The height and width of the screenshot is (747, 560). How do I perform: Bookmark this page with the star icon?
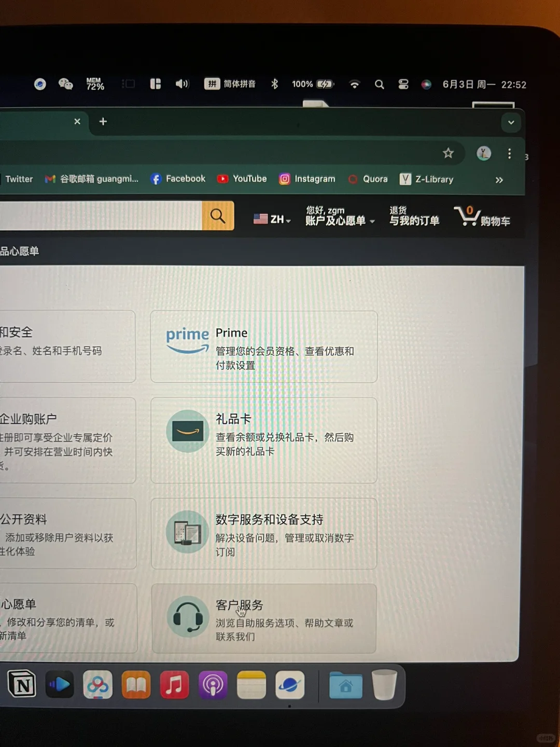[448, 153]
